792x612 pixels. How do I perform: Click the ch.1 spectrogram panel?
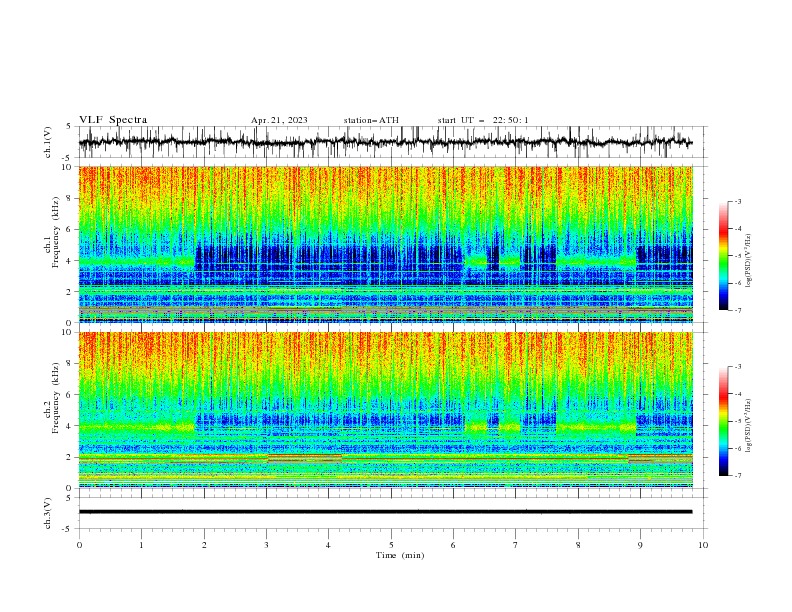pyautogui.click(x=385, y=244)
